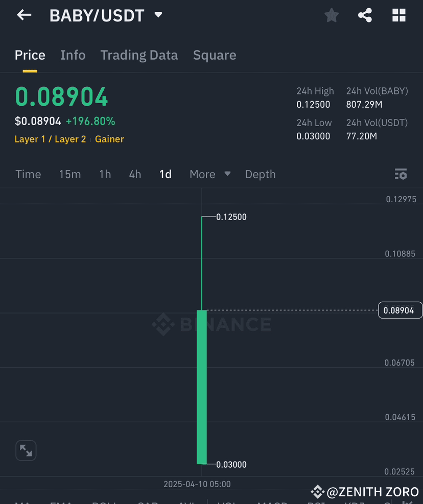Open chart settings icon
The width and height of the screenshot is (423, 504).
click(401, 174)
